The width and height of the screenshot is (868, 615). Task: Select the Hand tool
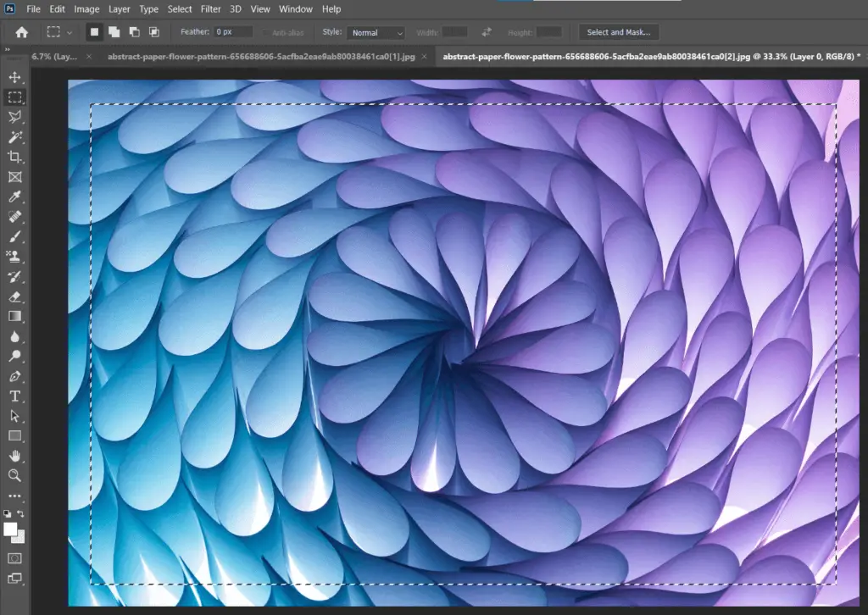[x=15, y=456]
